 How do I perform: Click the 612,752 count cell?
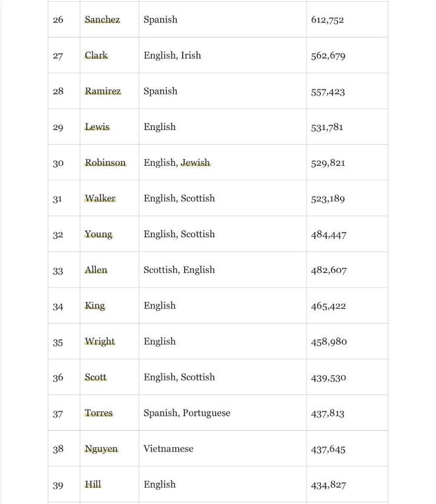(x=328, y=20)
